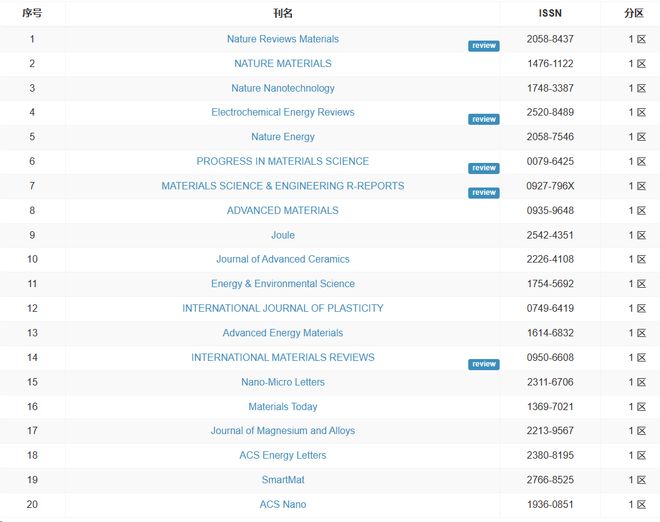Click review badge for International Materials Reviews

484,365
